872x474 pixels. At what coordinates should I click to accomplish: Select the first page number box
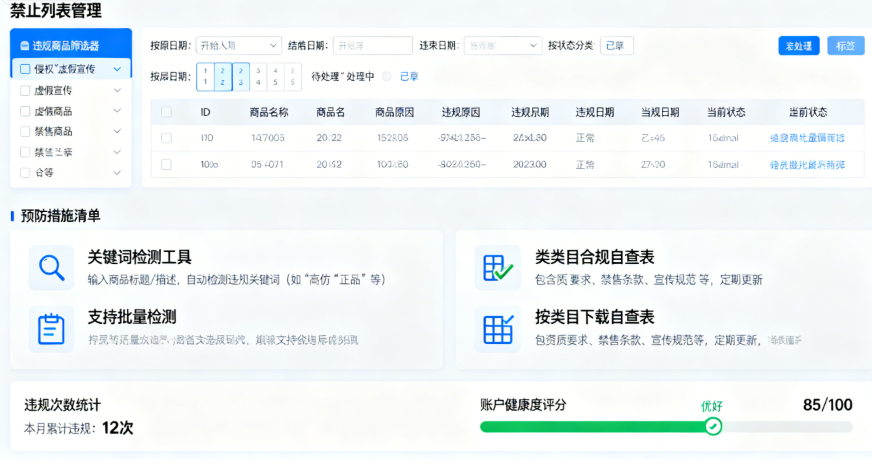(206, 76)
